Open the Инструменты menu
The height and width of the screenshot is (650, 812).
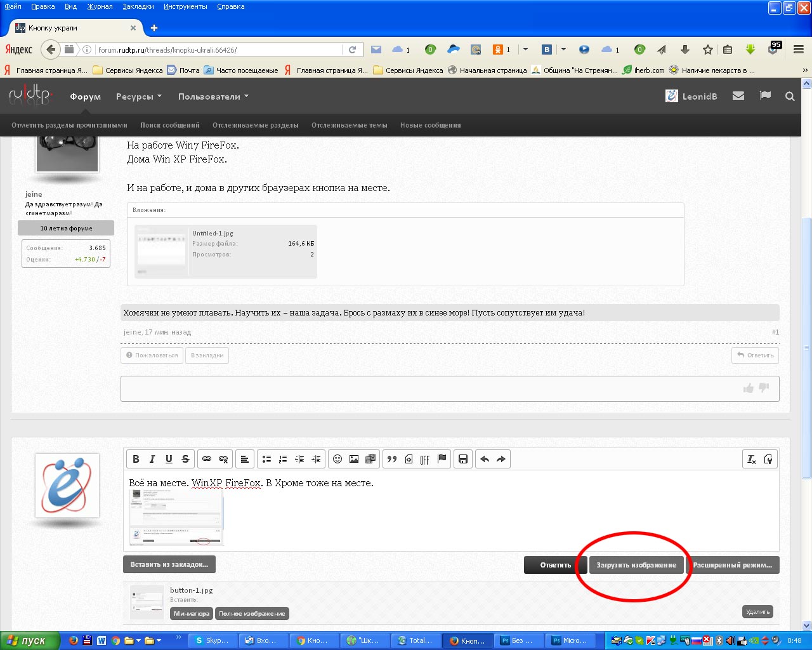pyautogui.click(x=185, y=6)
